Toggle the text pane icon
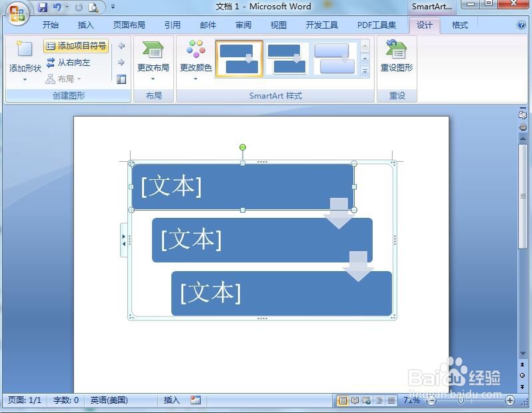The width and height of the screenshot is (532, 413). [121, 79]
